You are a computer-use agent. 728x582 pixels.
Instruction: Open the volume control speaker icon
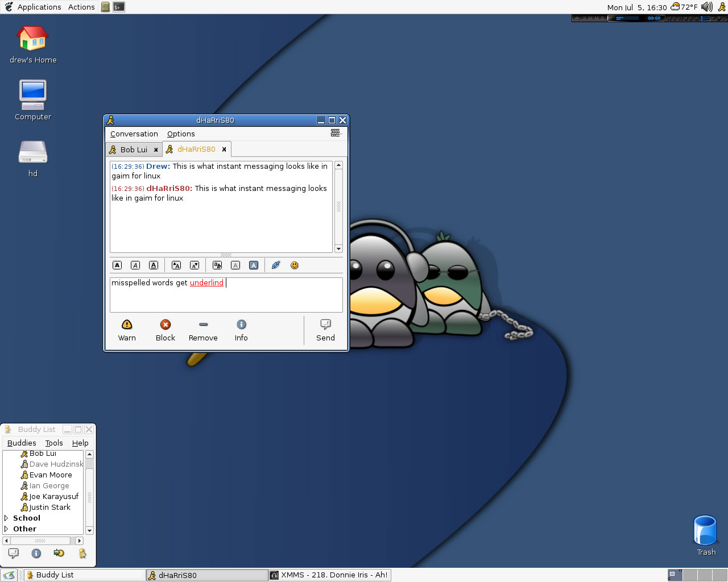[x=707, y=7]
